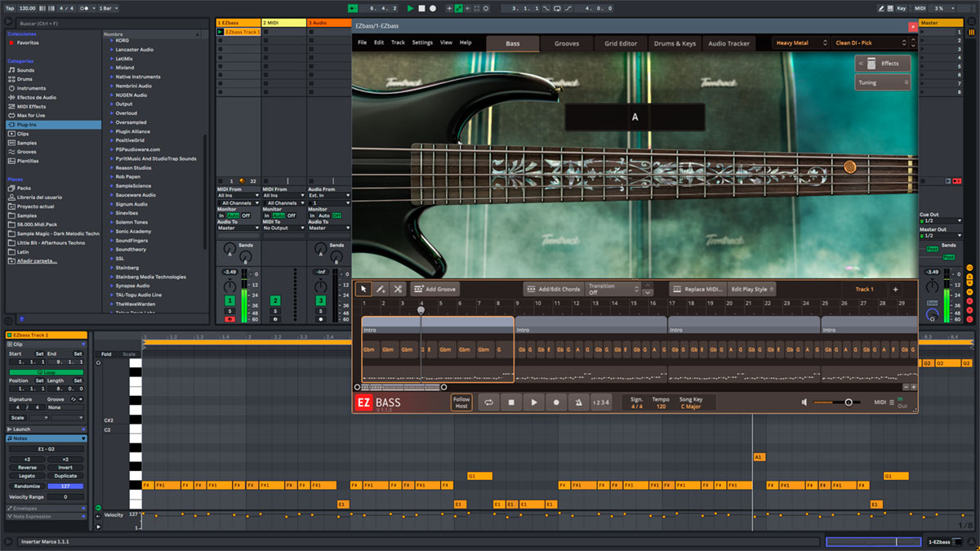Set the 1 EZbass track monitor to In
980x551 pixels.
point(220,216)
